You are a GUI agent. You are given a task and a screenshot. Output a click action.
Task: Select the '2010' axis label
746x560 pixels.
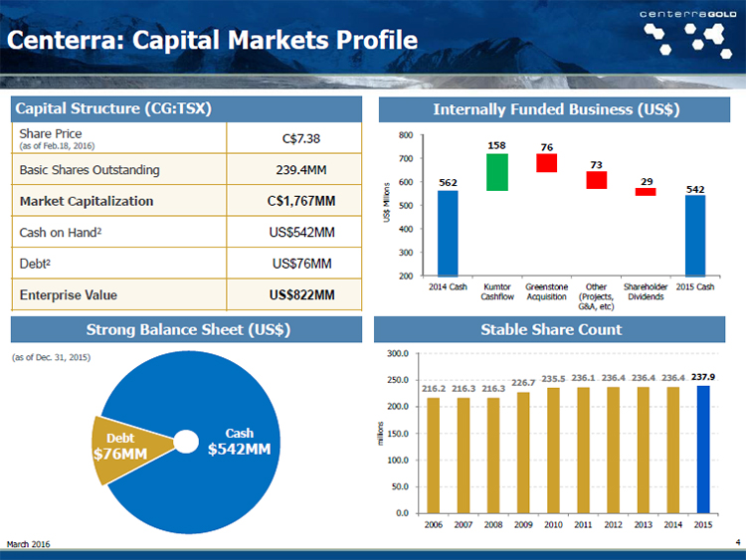tap(553, 525)
